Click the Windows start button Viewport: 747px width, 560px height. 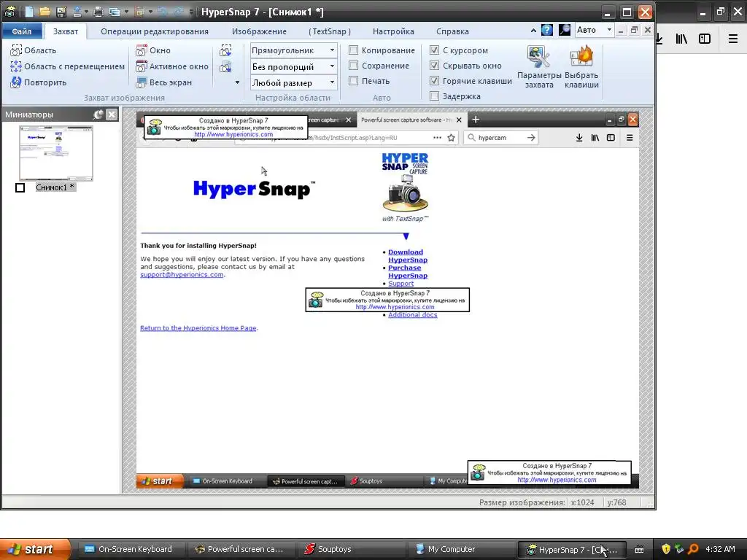35,549
